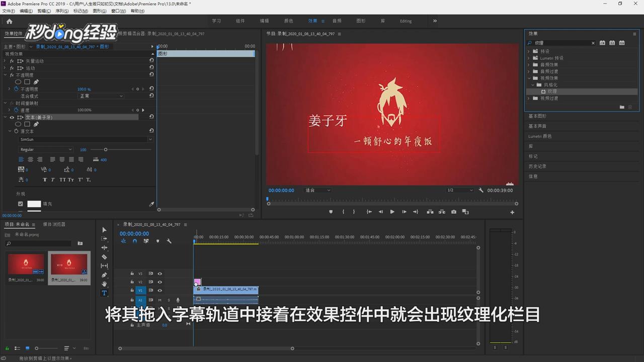This screenshot has height=362, width=644.
Task: Toggle V3 track output eye
Action: pyautogui.click(x=160, y=274)
